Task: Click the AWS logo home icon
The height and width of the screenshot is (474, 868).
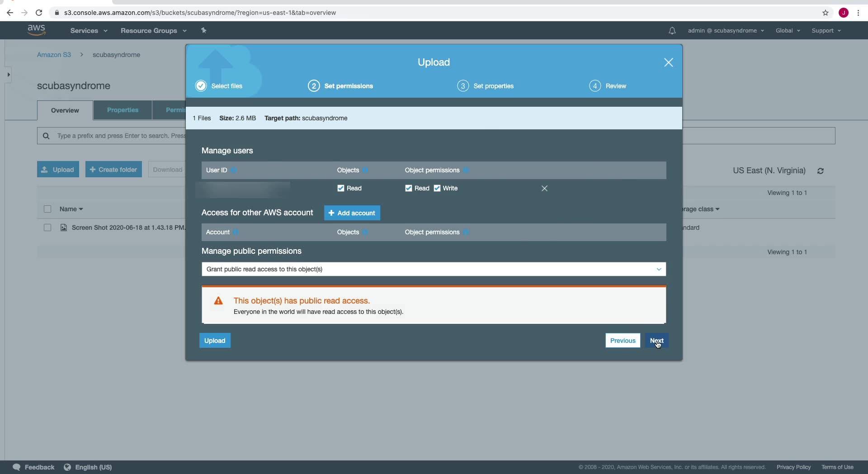Action: 36,30
